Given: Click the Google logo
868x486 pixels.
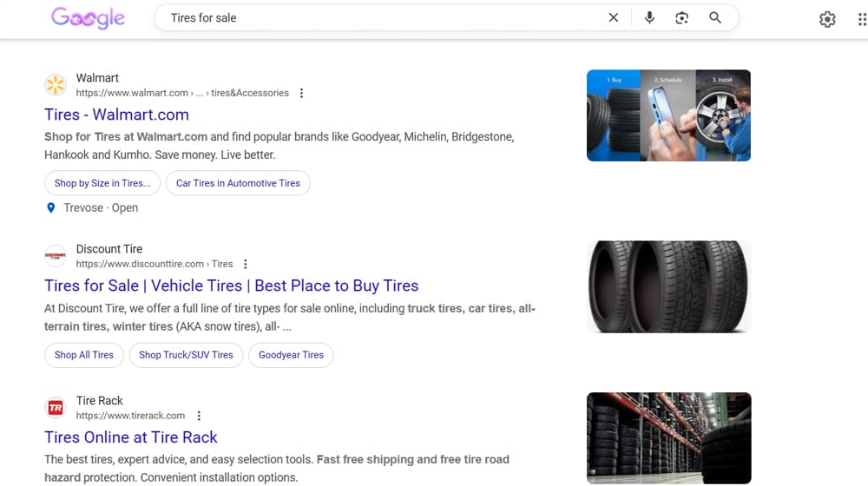Looking at the screenshot, I should click(88, 18).
